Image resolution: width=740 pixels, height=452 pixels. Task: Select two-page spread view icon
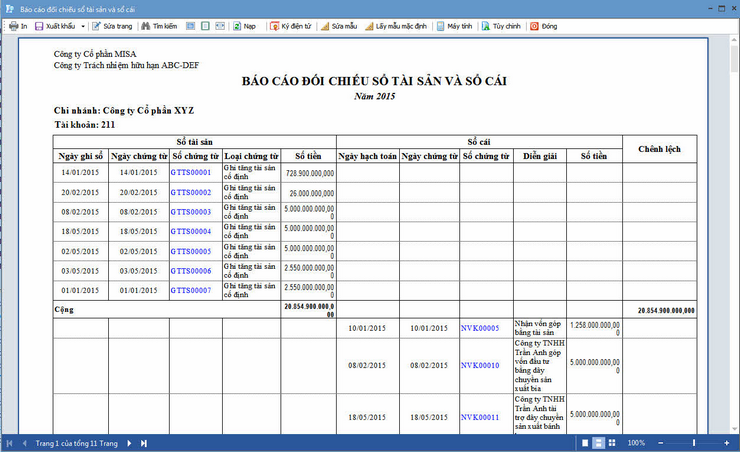(220, 26)
